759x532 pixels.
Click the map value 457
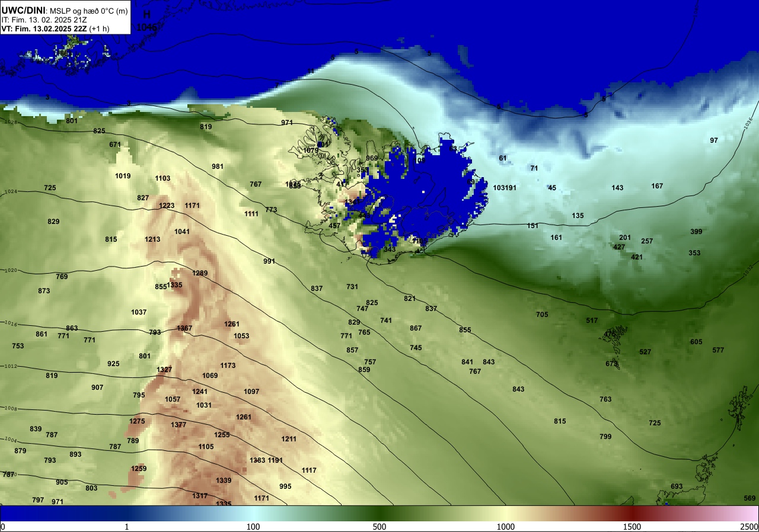pyautogui.click(x=334, y=226)
